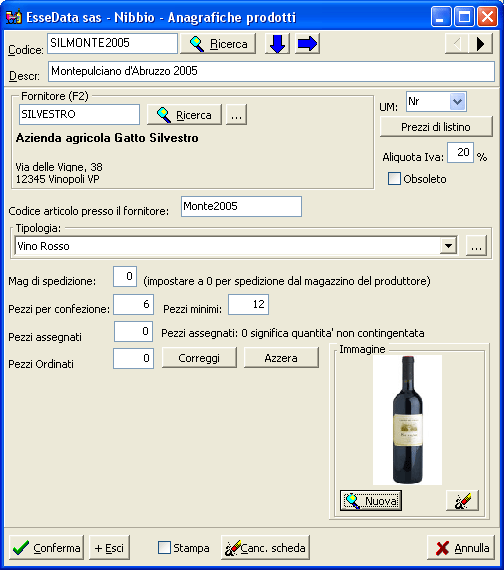Click the Conferma button
504x570 pixels.
pyautogui.click(x=46, y=547)
